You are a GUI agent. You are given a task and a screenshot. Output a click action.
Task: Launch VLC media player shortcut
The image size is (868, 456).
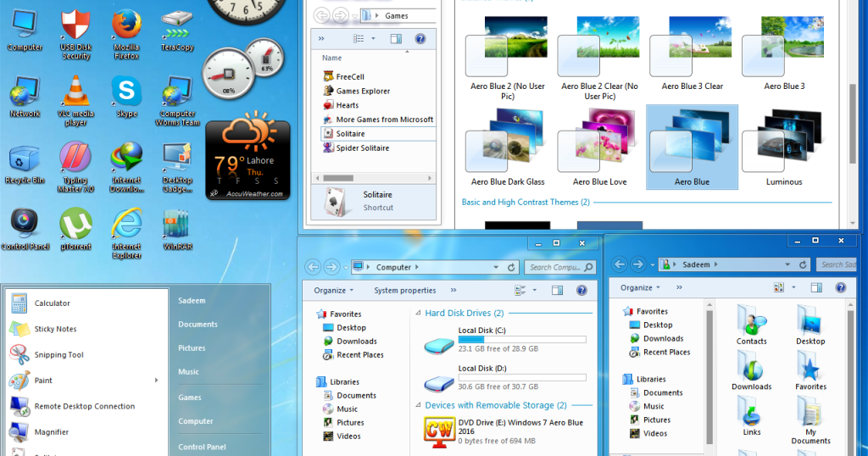[x=75, y=101]
